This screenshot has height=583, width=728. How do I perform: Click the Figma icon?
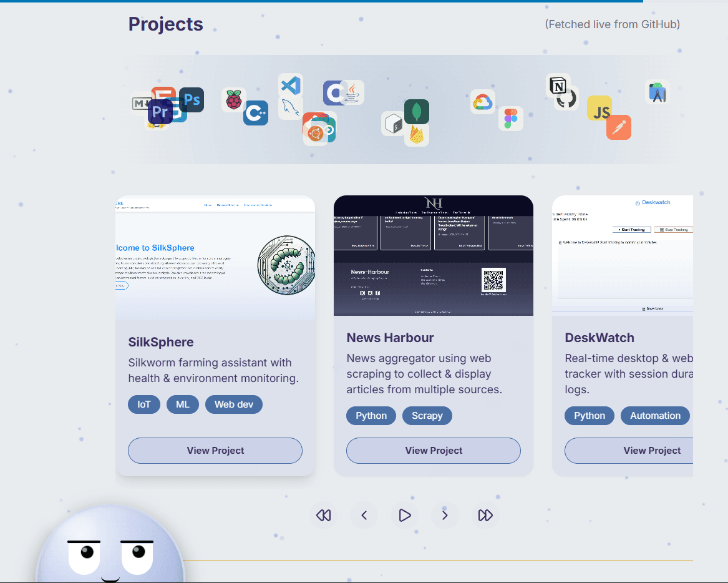510,119
